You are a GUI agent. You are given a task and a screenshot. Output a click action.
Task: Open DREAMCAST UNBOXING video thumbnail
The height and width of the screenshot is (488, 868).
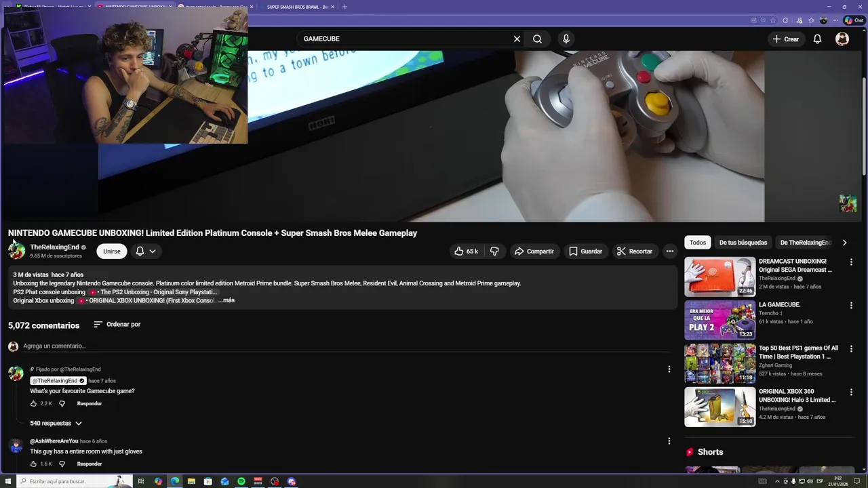point(719,277)
